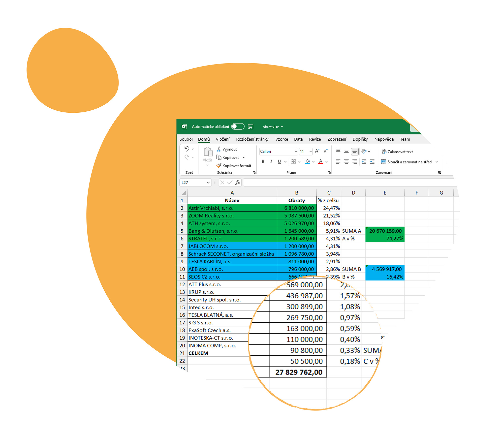Select row 5 header
Screen dimensions: 504x434
182,231
